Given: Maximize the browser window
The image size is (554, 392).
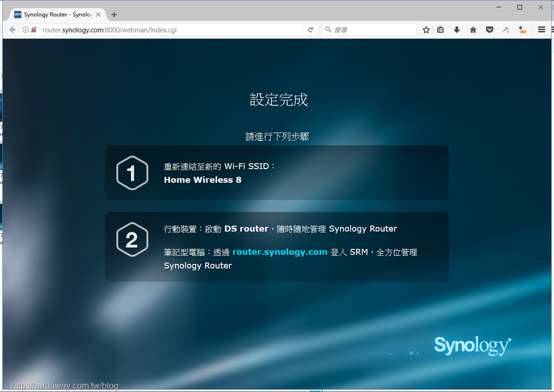Looking at the screenshot, I should (519, 7).
